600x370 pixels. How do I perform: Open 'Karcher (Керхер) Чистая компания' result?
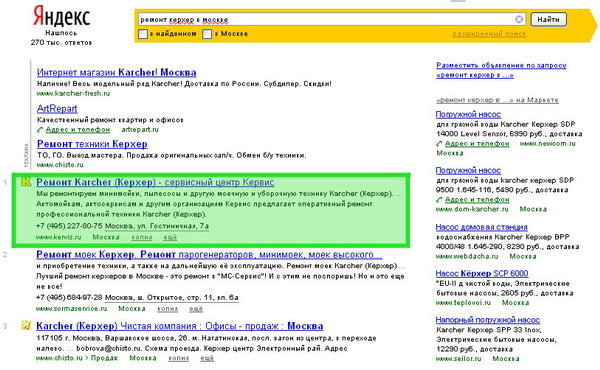pyautogui.click(x=179, y=326)
